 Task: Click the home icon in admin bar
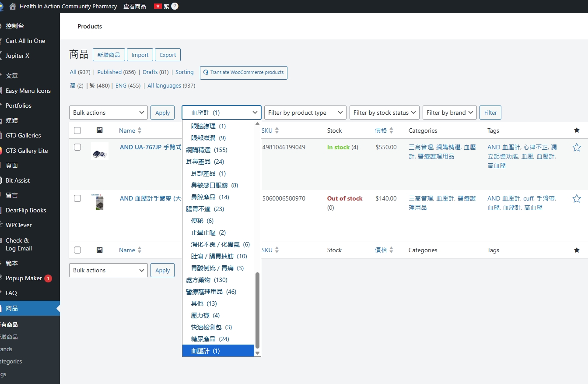(x=12, y=7)
